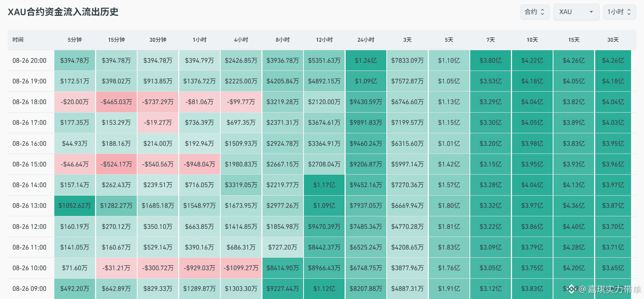Select the 08-26 12:00 row label
The width and height of the screenshot is (644, 299).
[30, 227]
